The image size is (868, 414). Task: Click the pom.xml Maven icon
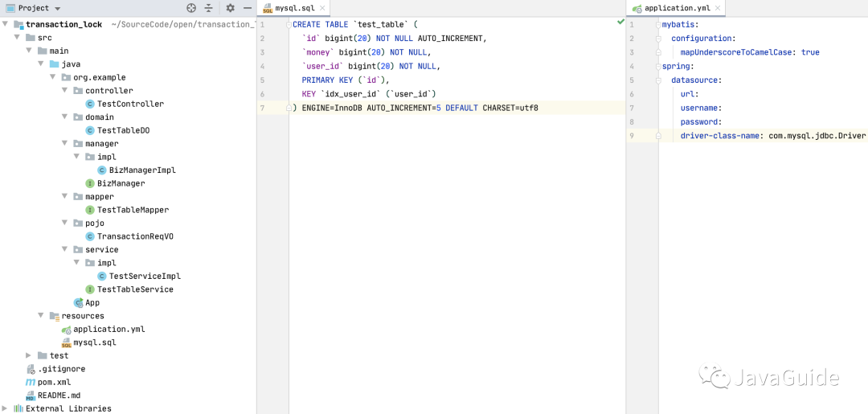[31, 382]
